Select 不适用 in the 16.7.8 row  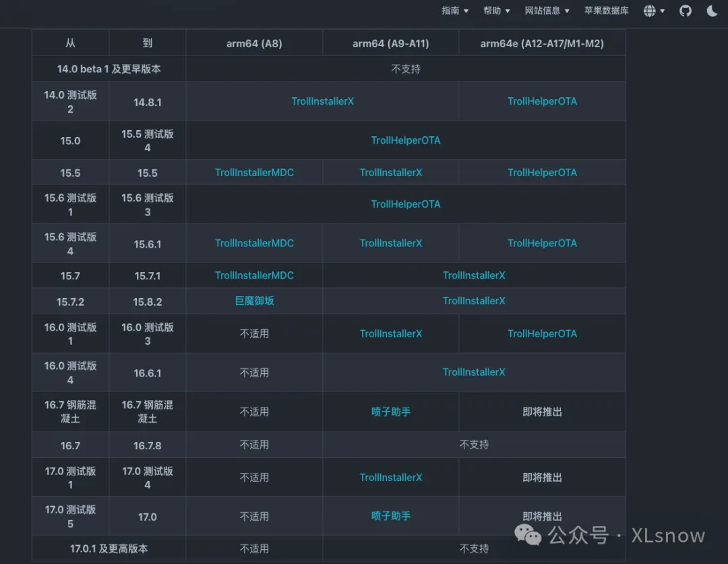pos(254,445)
